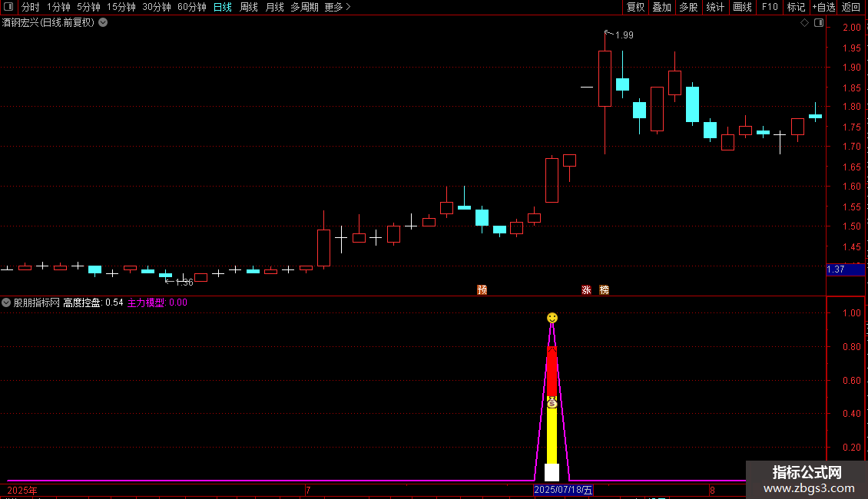Click the white bar at indicator spike base
868x499 pixels.
tap(552, 472)
